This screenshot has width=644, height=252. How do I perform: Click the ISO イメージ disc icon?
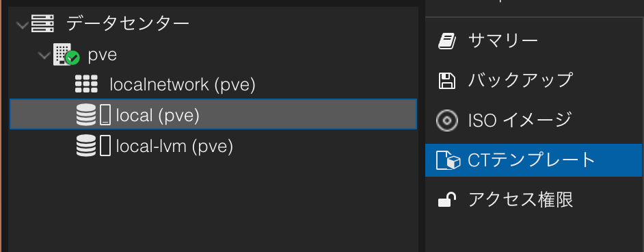coord(446,121)
